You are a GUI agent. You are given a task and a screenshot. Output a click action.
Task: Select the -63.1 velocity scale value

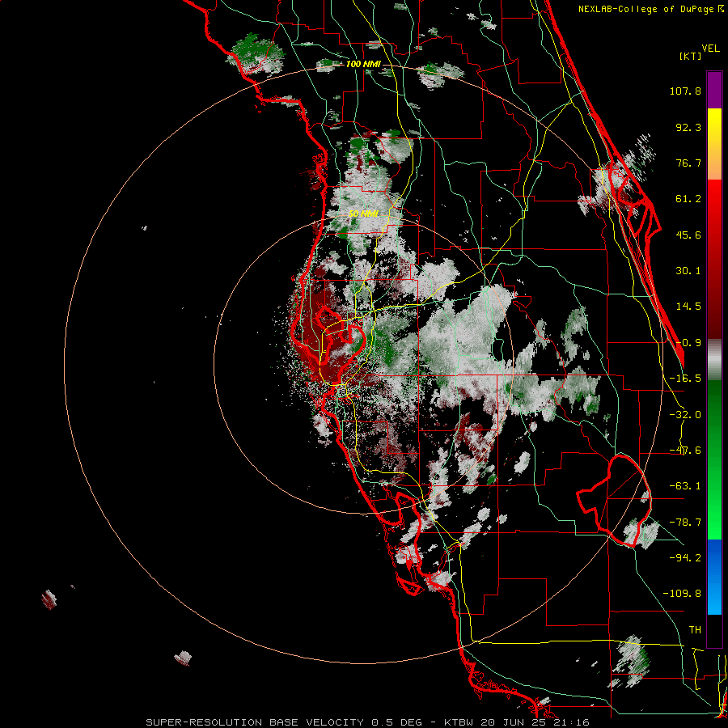pos(685,486)
